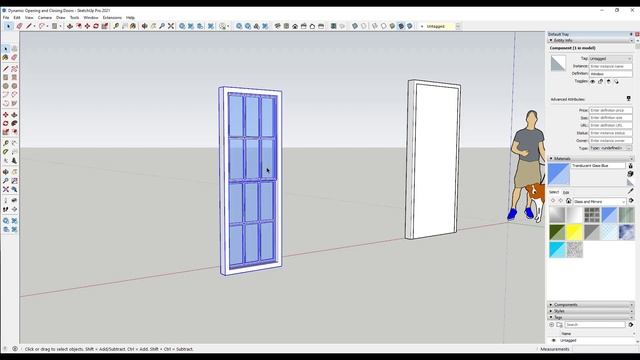This screenshot has height=360, width=640.
Task: Click Zoom Extents in left toolbar
Action: [6, 189]
